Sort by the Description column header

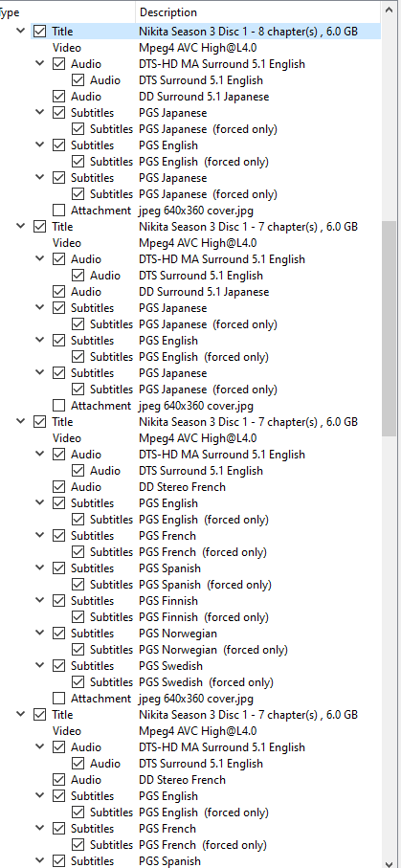point(258,12)
